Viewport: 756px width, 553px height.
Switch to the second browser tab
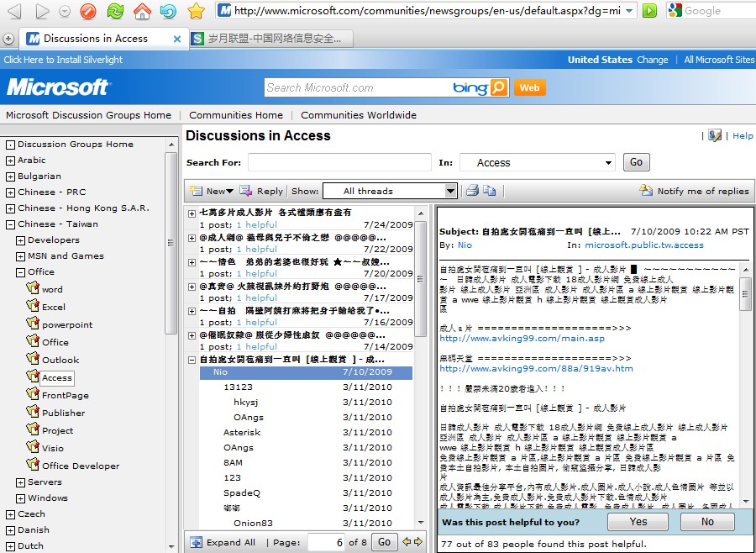[270, 39]
